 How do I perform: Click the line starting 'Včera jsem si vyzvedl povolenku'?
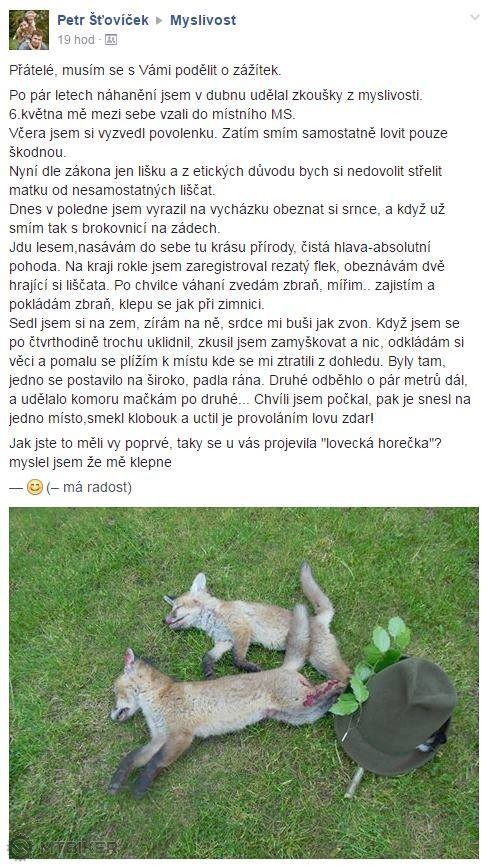pos(228,133)
